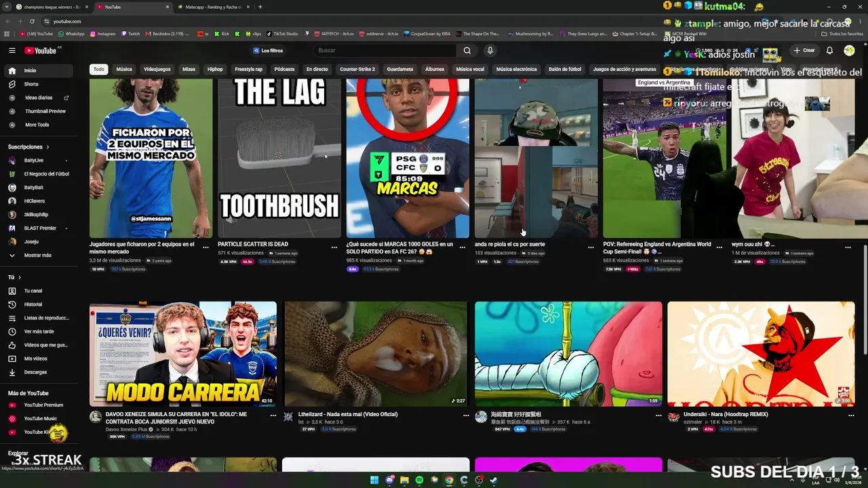Go to Inicio in the sidebar

click(x=39, y=70)
